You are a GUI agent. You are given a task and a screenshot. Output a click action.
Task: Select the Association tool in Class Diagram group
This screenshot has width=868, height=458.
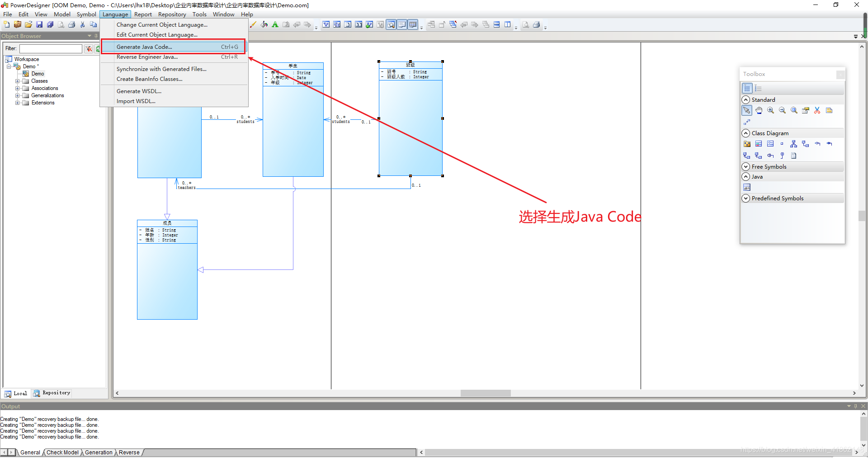coord(806,144)
